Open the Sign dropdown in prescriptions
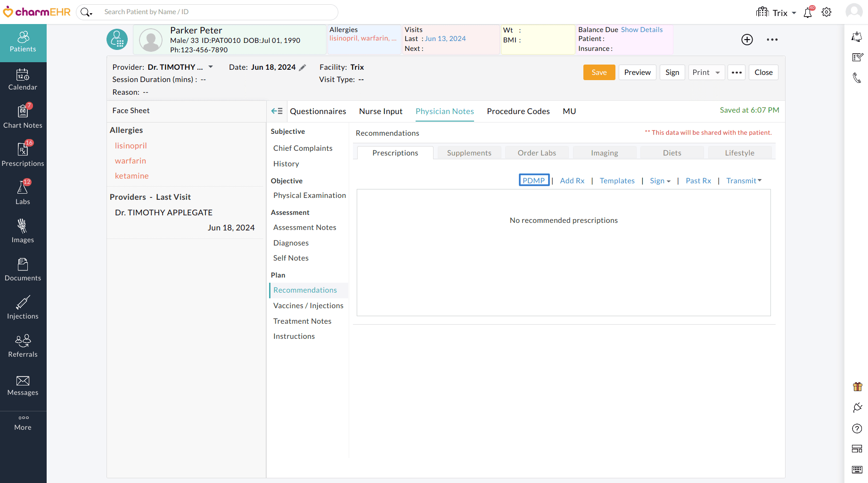The width and height of the screenshot is (868, 483). point(660,181)
